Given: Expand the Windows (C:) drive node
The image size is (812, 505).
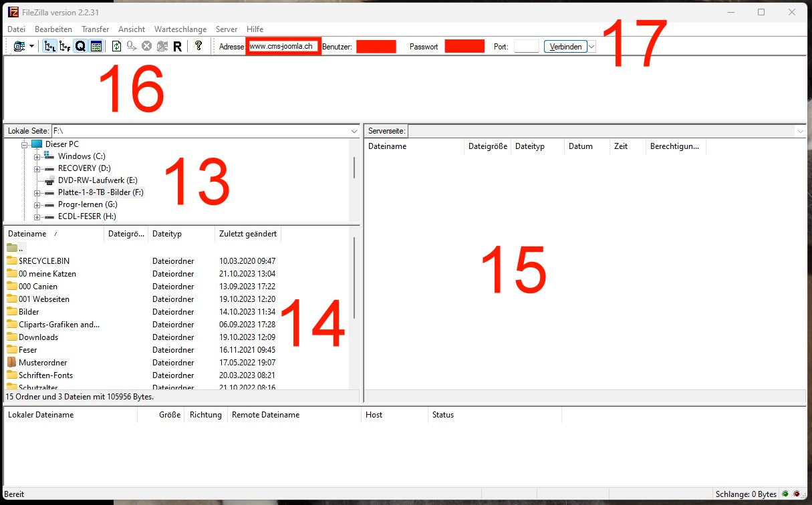Looking at the screenshot, I should point(37,156).
